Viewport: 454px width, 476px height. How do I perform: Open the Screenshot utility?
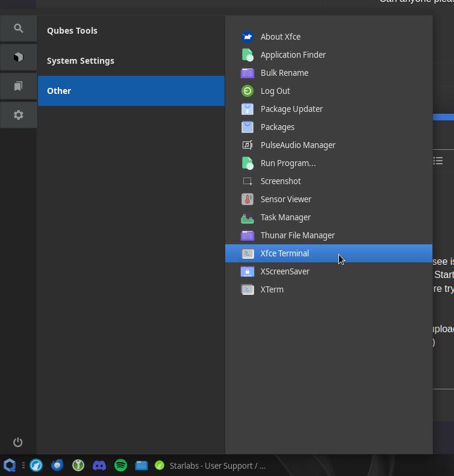(x=280, y=181)
